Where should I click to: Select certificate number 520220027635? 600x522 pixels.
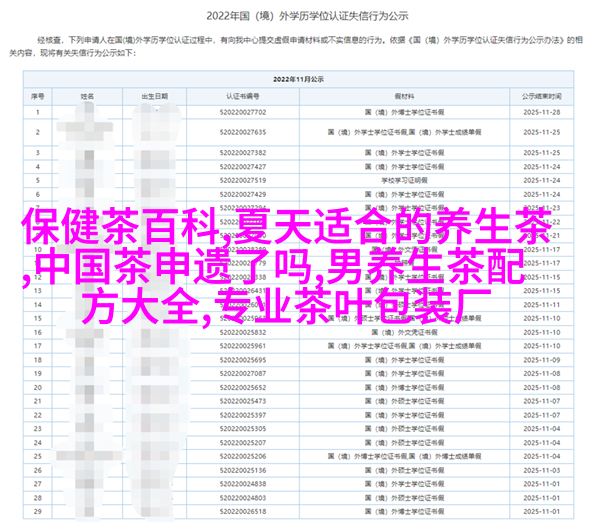click(245, 132)
